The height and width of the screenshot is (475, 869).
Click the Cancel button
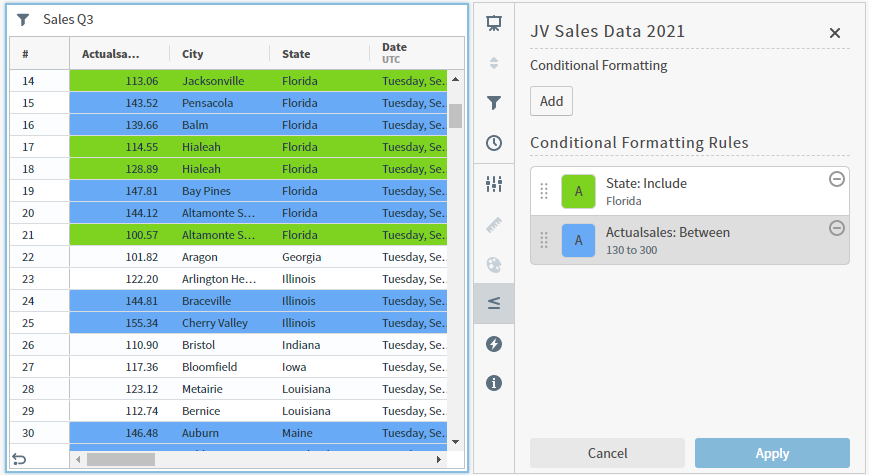[x=607, y=453]
